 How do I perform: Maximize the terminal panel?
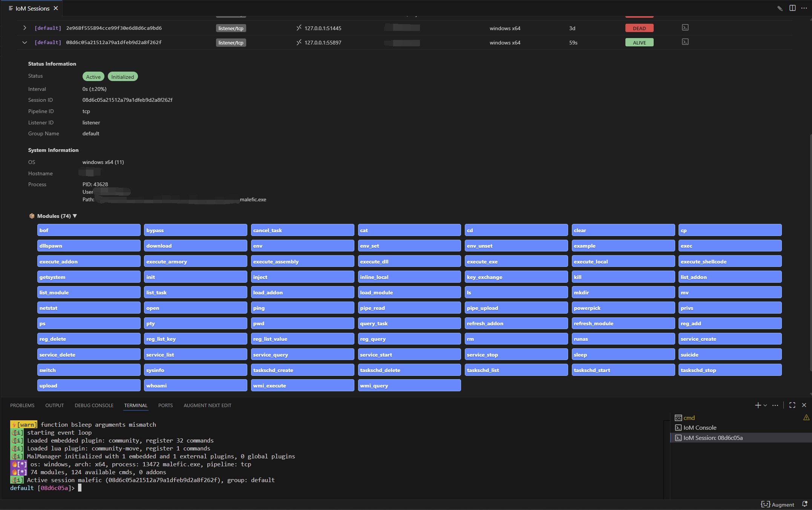pos(792,405)
